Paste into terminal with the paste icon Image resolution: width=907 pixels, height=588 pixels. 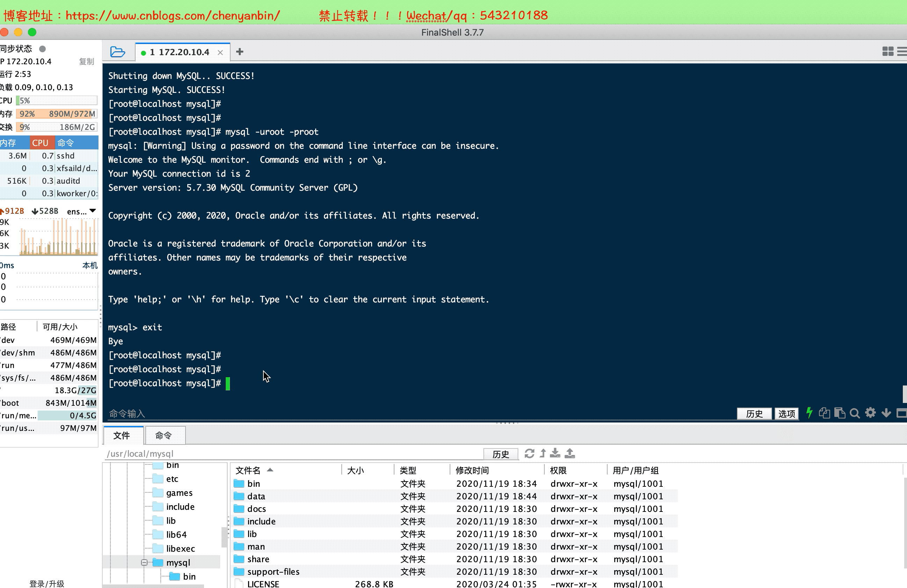840,413
